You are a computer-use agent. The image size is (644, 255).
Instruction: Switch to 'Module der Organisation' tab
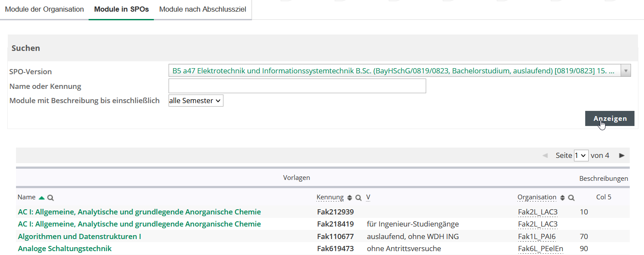(44, 9)
